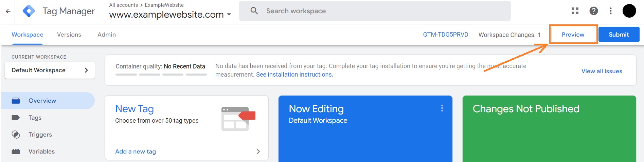Click the ExampleWebsite breadcrumb
This screenshot has width=644, height=162.
click(164, 5)
